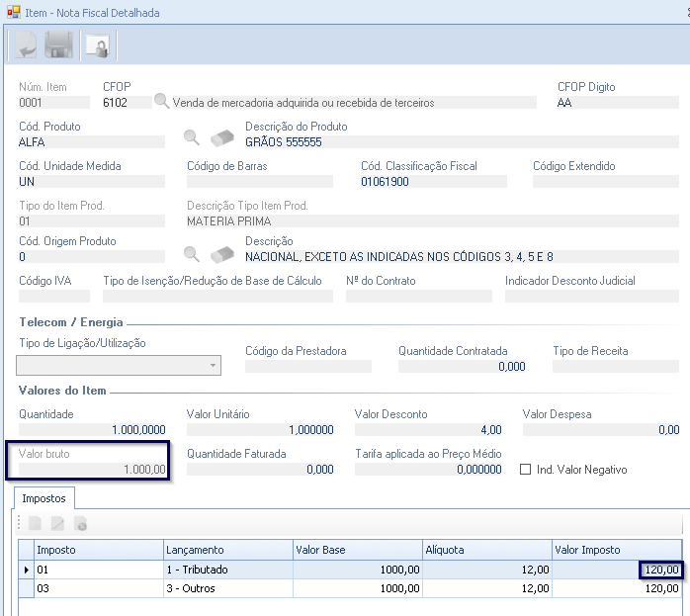Click the Valor Desconto field

[429, 430]
